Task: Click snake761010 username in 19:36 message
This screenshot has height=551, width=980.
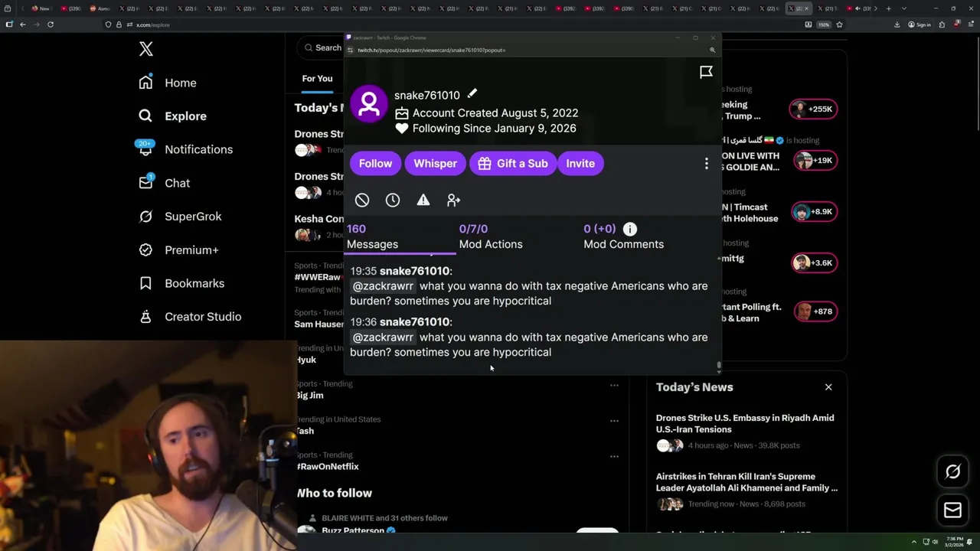Action: (414, 322)
